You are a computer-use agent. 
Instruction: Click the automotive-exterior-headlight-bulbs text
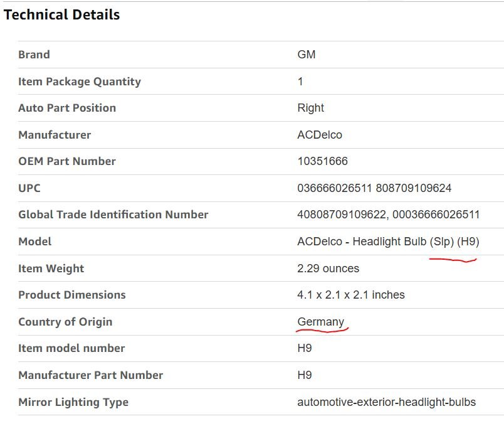tap(386, 402)
